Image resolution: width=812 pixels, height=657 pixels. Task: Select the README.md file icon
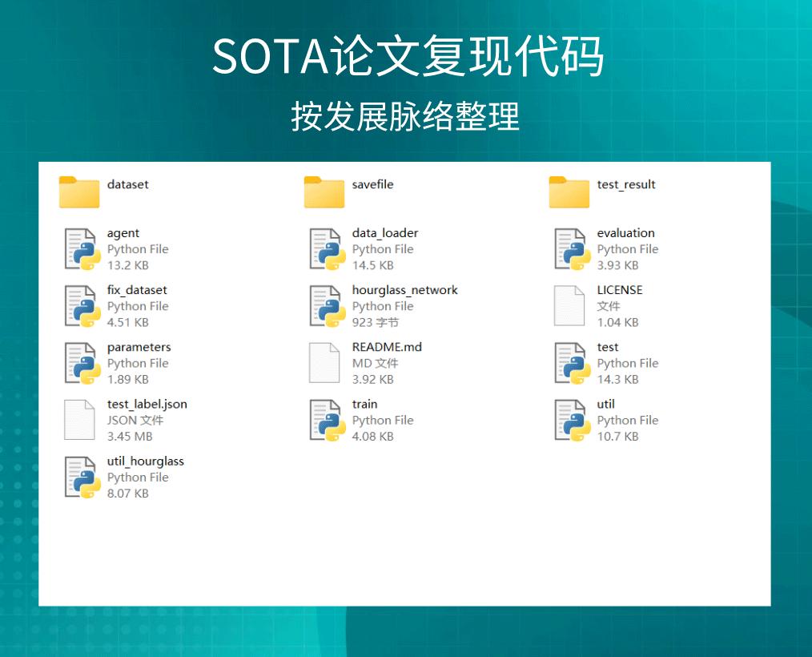[x=324, y=363]
